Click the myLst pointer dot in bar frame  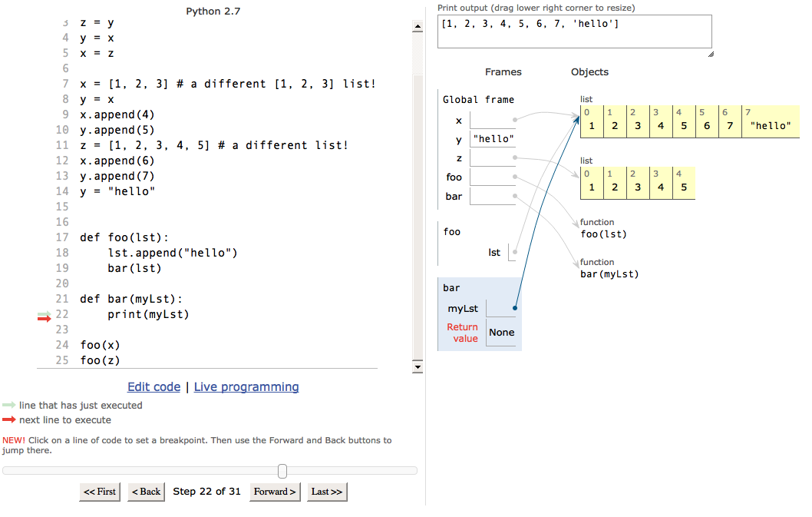pyautogui.click(x=515, y=308)
